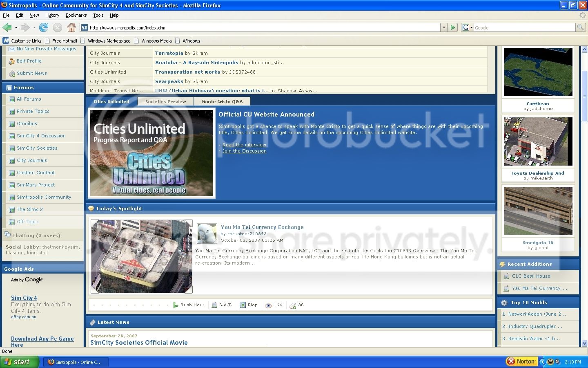Open the address bar history dropdown
This screenshot has width=588, height=368.
[444, 27]
